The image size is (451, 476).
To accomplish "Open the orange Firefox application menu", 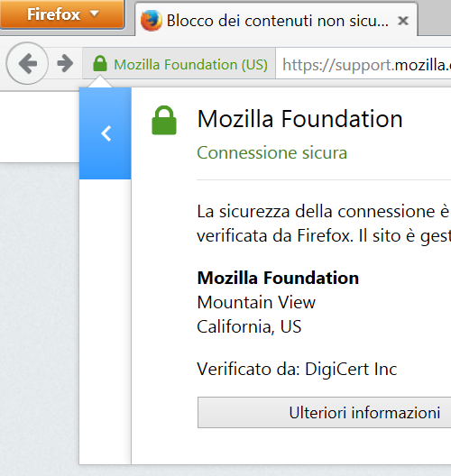I will click(62, 14).
